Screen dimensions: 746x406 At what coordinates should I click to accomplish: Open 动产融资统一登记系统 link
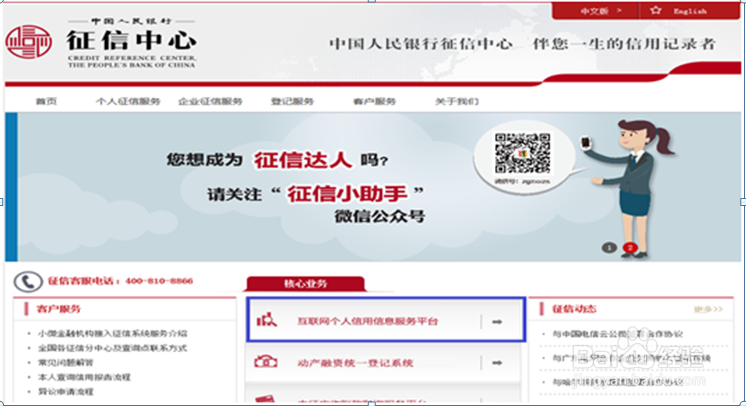[355, 363]
